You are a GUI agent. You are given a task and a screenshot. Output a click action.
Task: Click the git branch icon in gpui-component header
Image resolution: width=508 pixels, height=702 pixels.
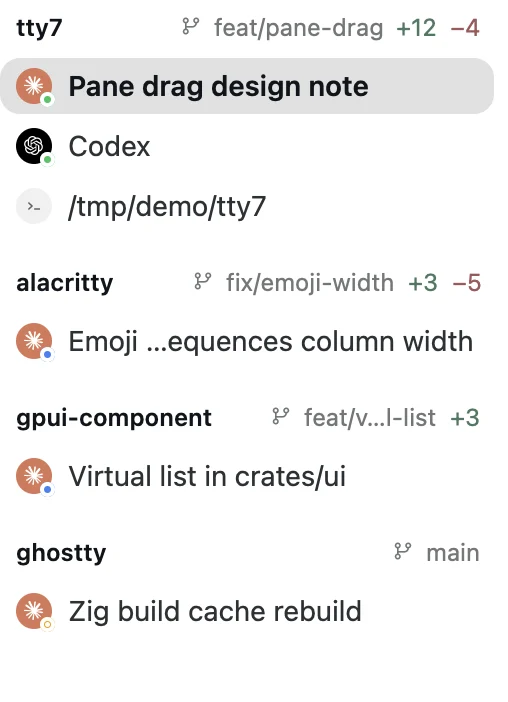tap(281, 417)
